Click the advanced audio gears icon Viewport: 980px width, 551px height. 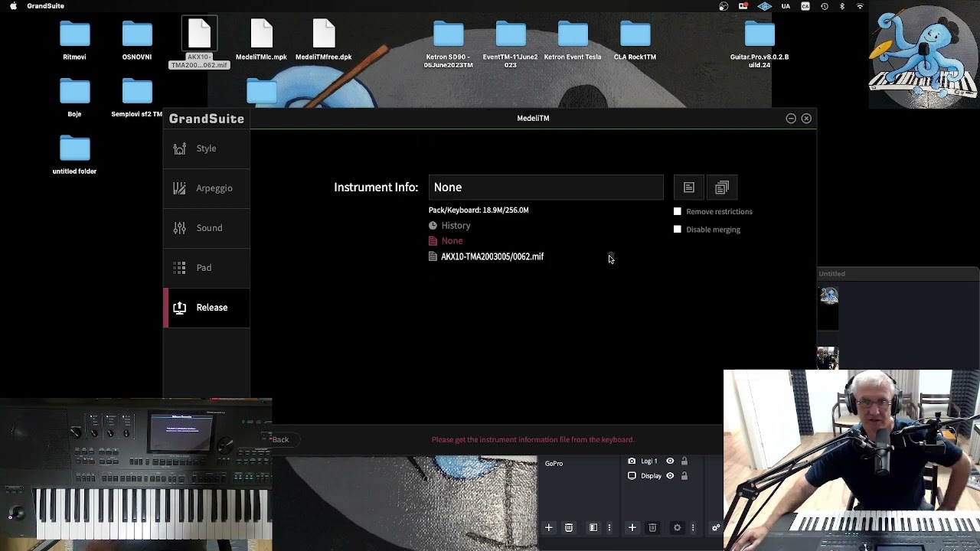point(716,527)
